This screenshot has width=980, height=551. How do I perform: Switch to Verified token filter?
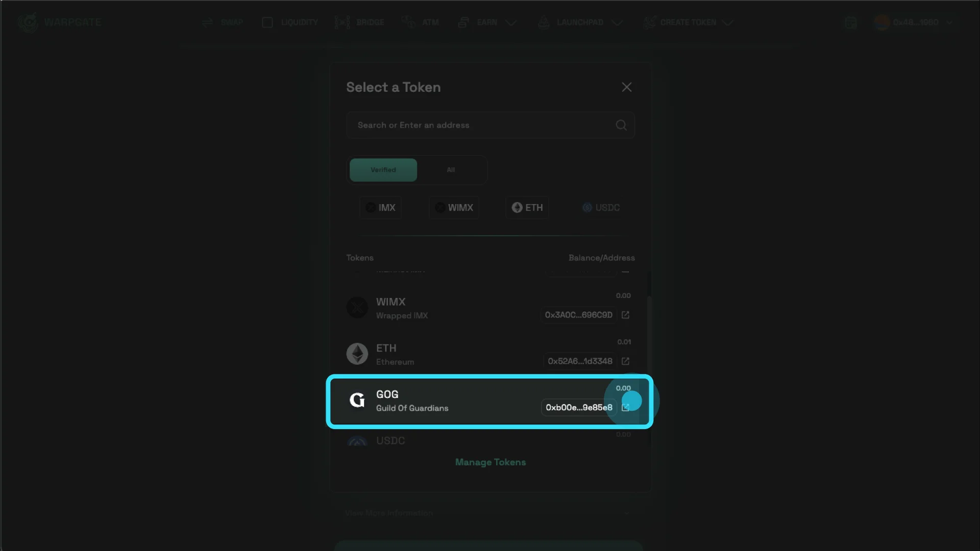point(383,170)
